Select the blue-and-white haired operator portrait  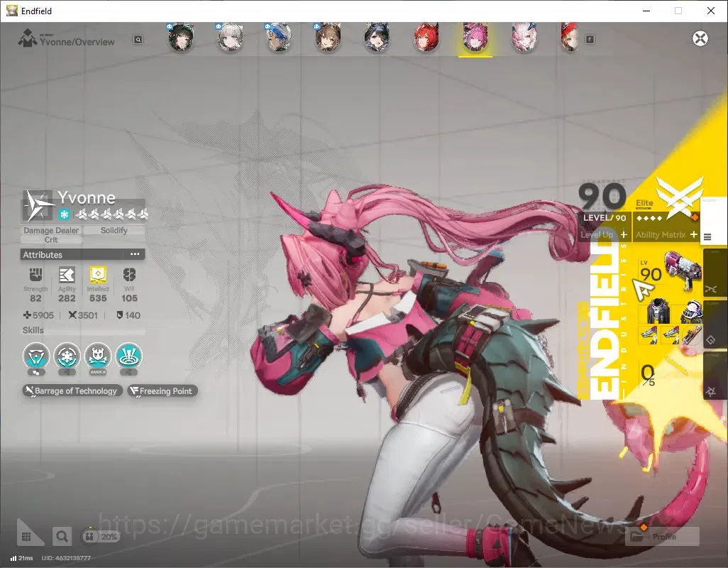pyautogui.click(x=279, y=38)
